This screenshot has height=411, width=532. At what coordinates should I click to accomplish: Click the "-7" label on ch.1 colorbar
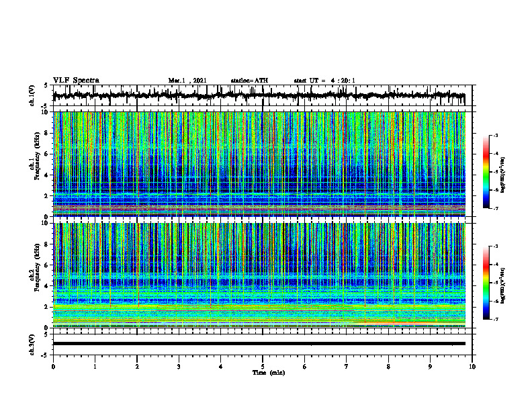[495, 208]
